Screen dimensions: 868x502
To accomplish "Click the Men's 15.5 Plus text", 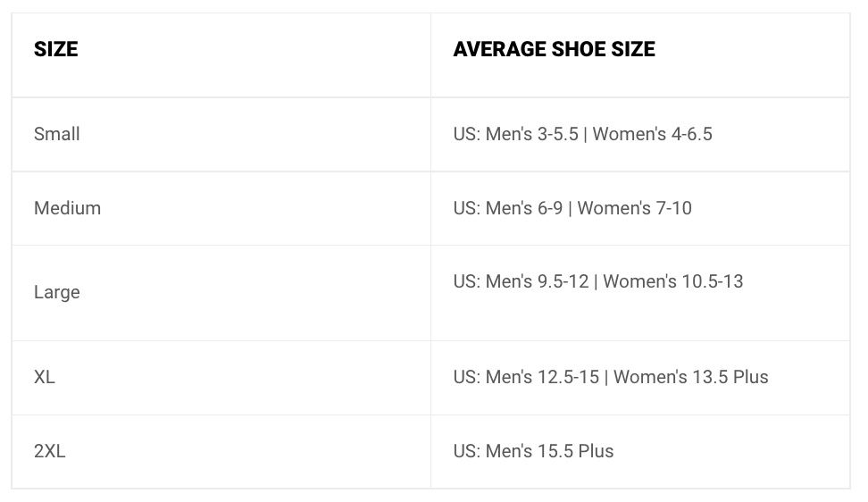I will [x=550, y=451].
